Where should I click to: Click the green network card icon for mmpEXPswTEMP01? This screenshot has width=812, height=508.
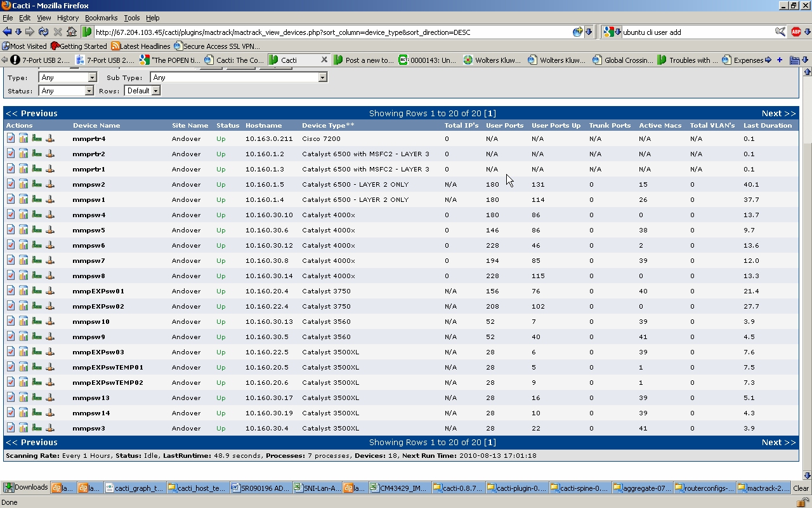[x=37, y=367]
